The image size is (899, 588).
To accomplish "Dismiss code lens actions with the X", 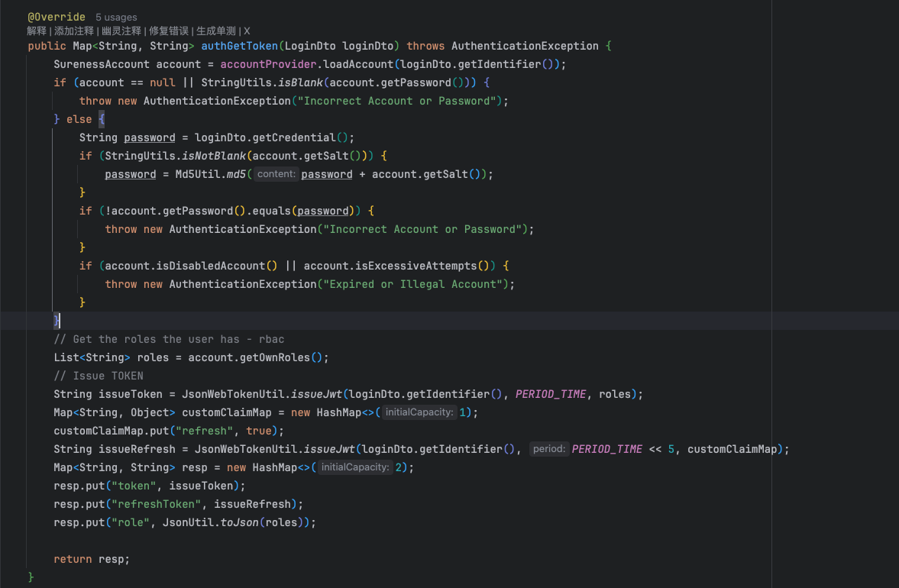I will [247, 31].
